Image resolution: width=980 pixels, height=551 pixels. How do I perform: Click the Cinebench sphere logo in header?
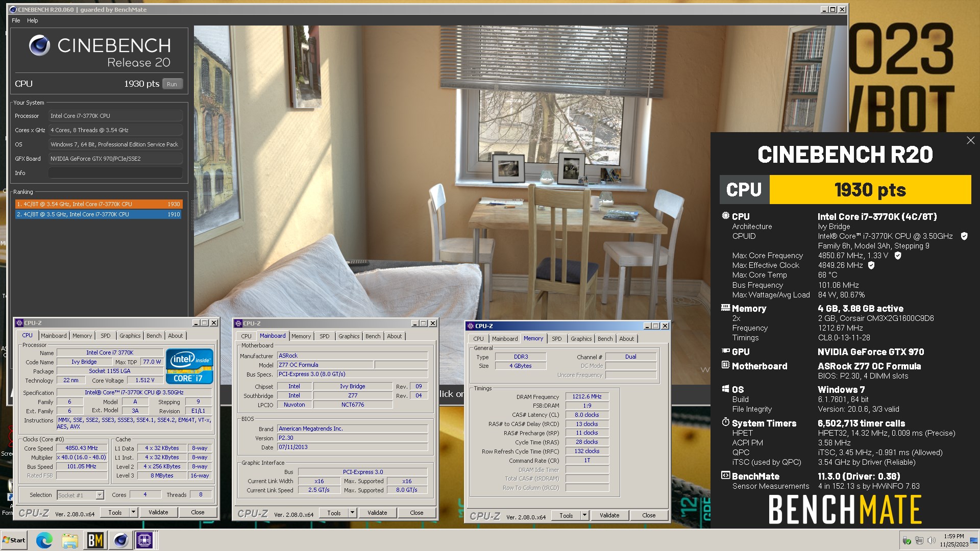pyautogui.click(x=39, y=45)
